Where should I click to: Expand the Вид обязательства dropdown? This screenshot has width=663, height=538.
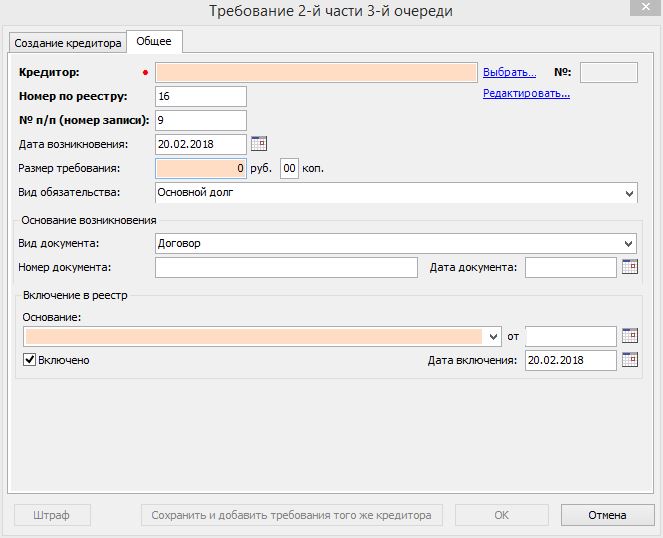[x=629, y=193]
